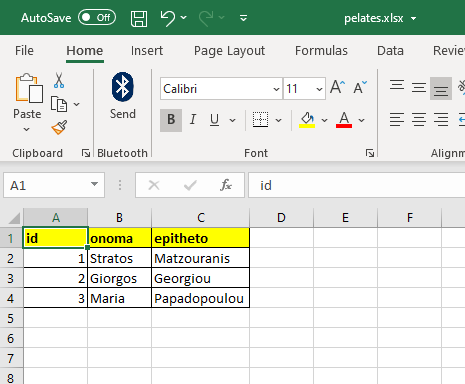
Task: Switch to the Page Layout tab
Action: point(229,51)
